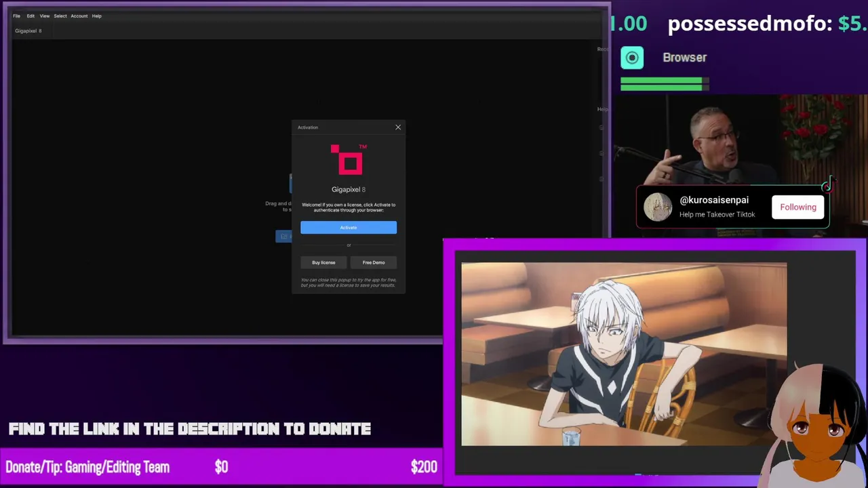Open the Select menu
This screenshot has height=488, width=868.
click(x=60, y=16)
